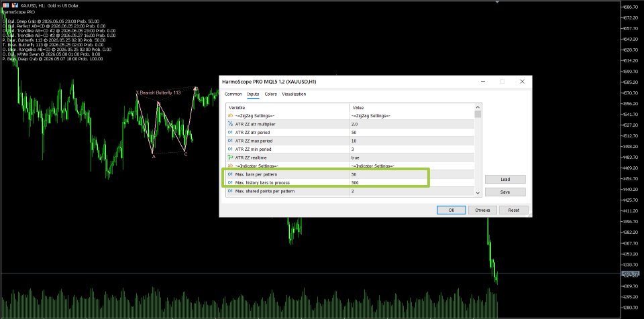Reset inputs with the Reset button
The height and width of the screenshot is (319, 644).
point(514,210)
